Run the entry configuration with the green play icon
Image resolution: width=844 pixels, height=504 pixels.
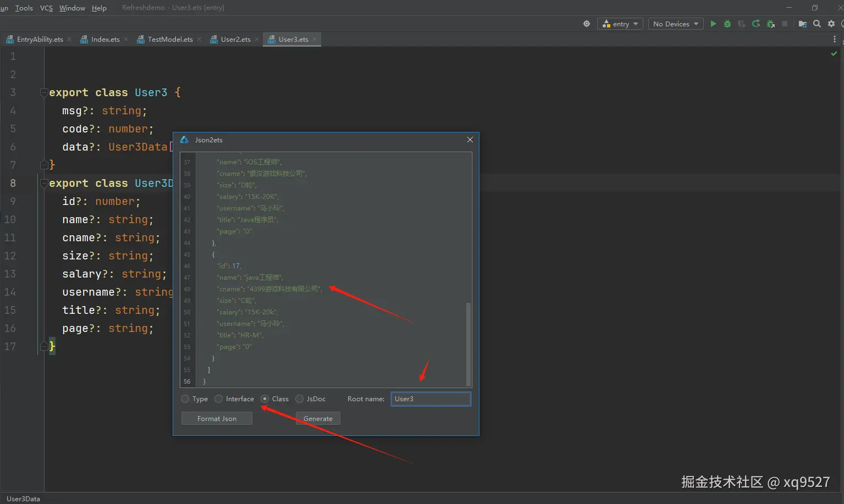coord(713,24)
